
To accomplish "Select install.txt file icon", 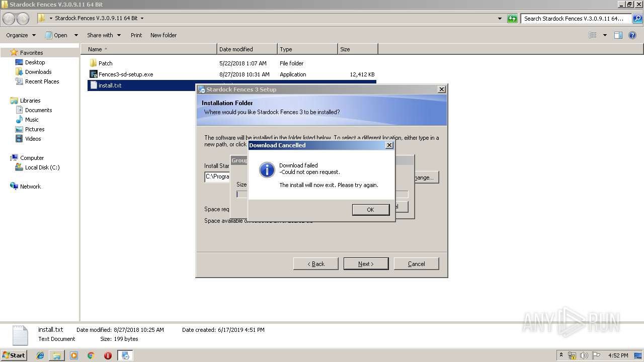I will (x=93, y=85).
